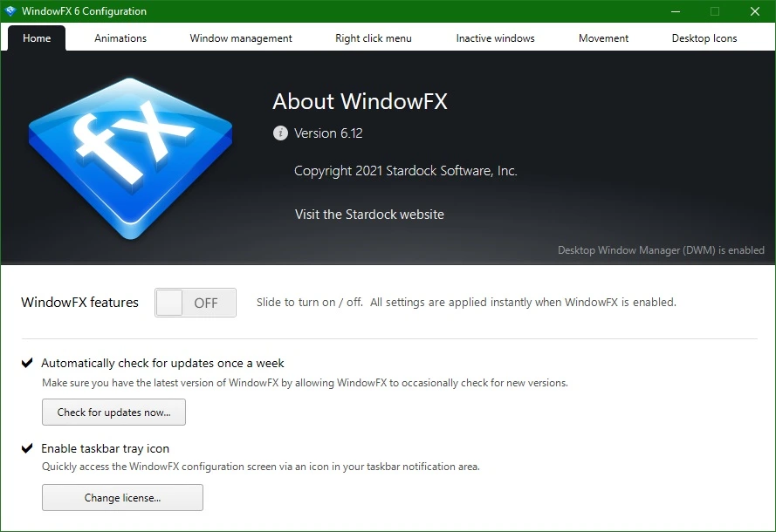The image size is (776, 532).
Task: Click the WindowFX title bar app icon
Action: [10, 10]
